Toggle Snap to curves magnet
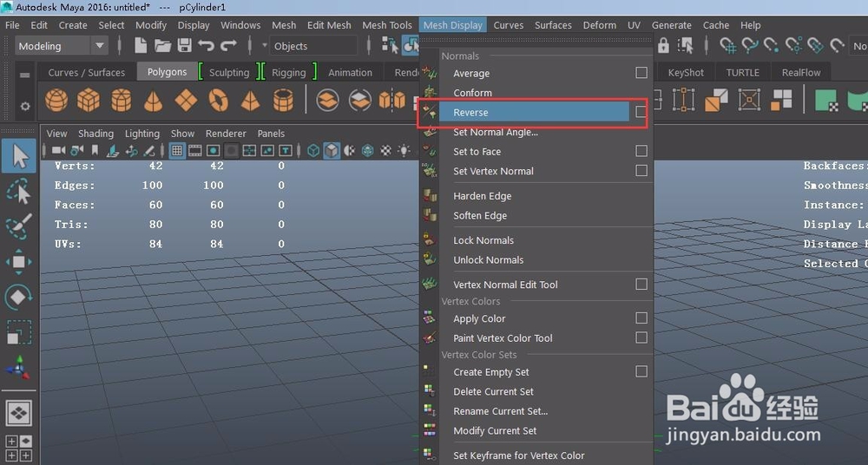The width and height of the screenshot is (868, 465). click(x=750, y=45)
